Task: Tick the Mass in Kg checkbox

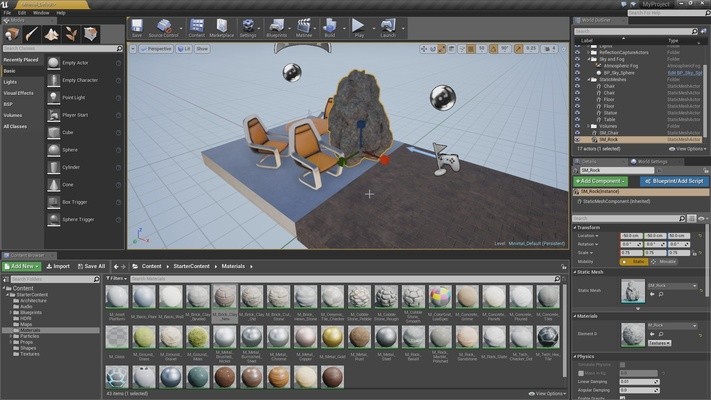Action: click(581, 373)
